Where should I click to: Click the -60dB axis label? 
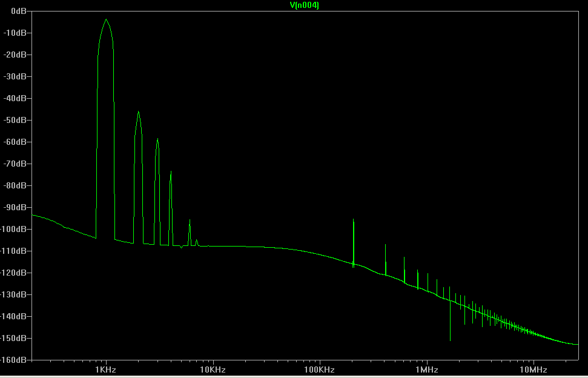coord(15,142)
